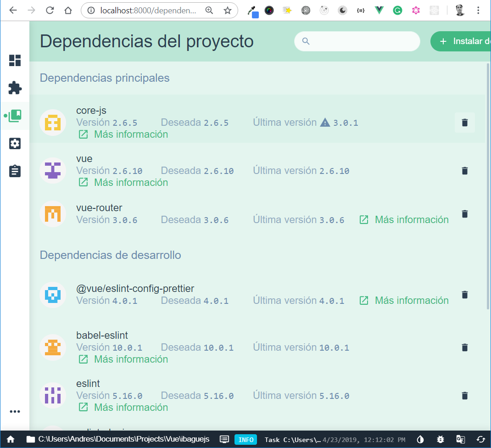This screenshot has height=448, width=491.
Task: Click the eslint package avatar
Action: (x=53, y=396)
